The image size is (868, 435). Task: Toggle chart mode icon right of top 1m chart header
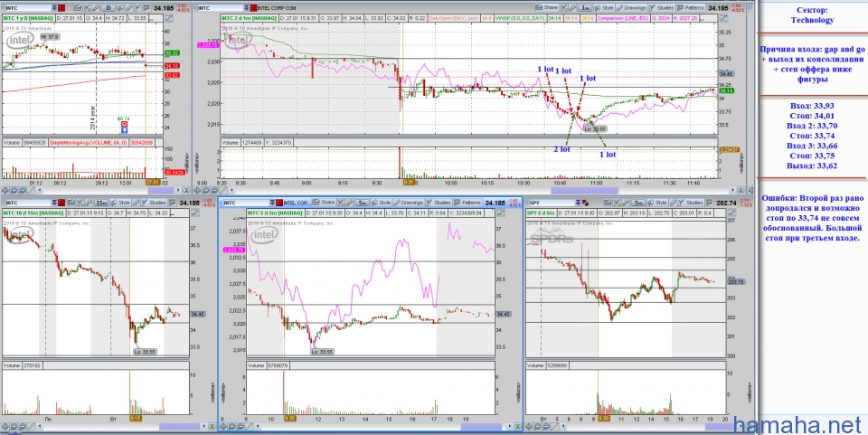pyautogui.click(x=723, y=18)
